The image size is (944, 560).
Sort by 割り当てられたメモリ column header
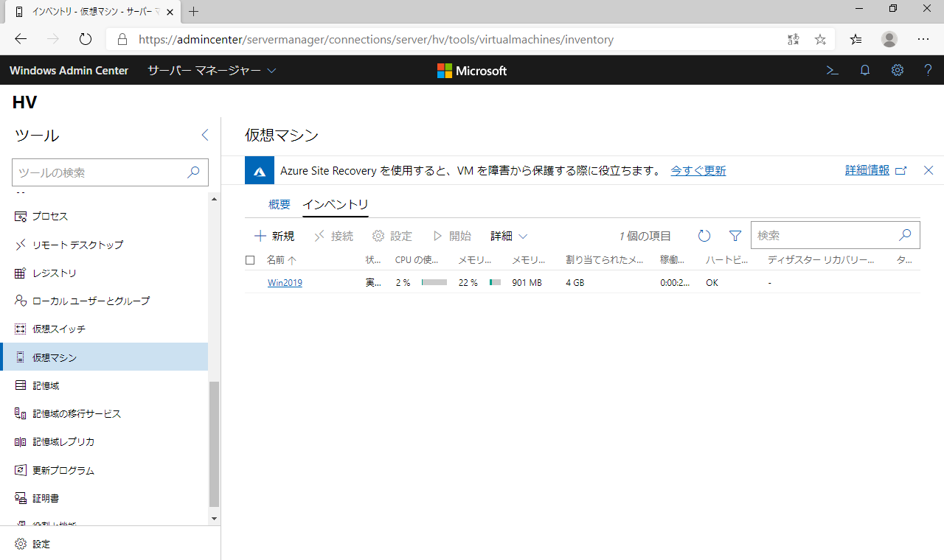coord(605,260)
